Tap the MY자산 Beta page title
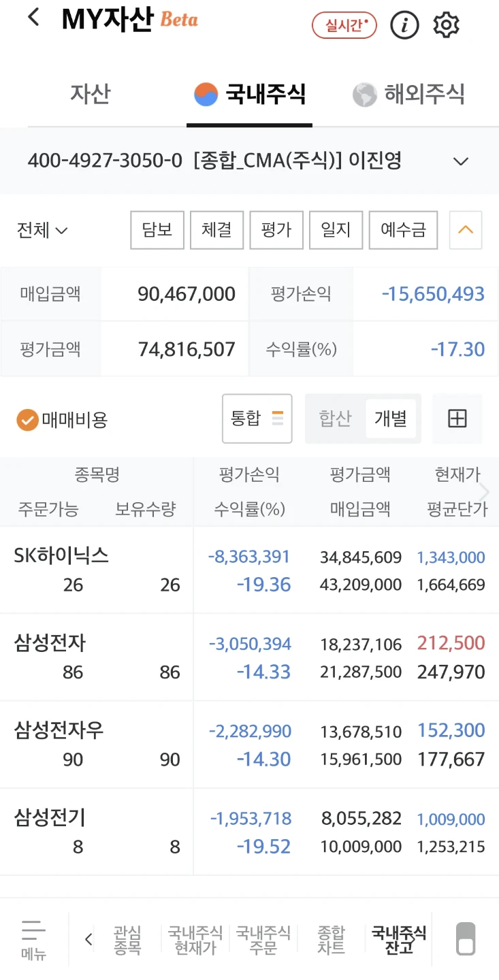 (129, 20)
